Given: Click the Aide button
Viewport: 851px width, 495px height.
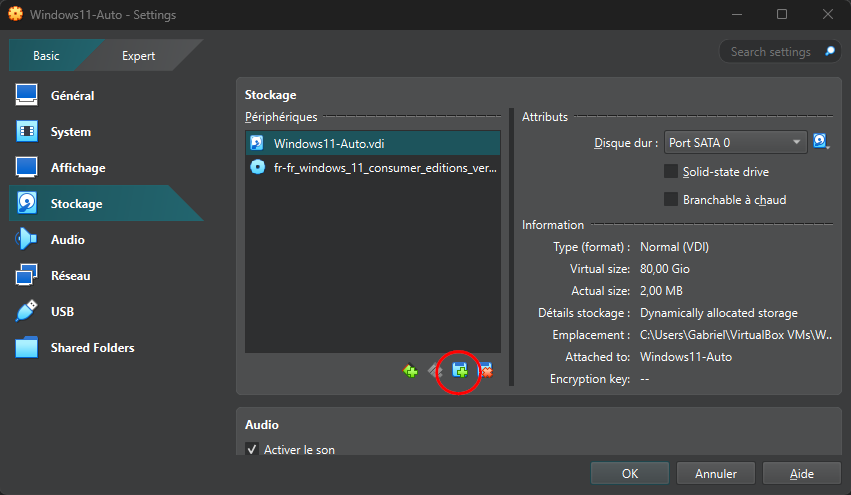Looking at the screenshot, I should (802, 473).
